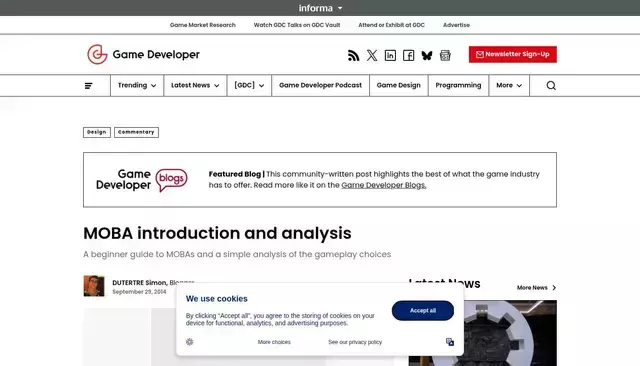Open Attend or Exhibit at GDC link

pyautogui.click(x=391, y=25)
